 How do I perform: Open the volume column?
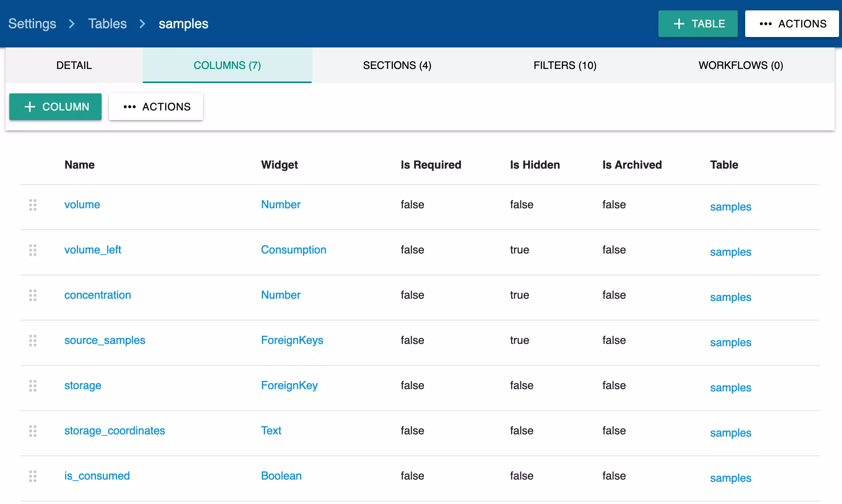click(x=82, y=205)
